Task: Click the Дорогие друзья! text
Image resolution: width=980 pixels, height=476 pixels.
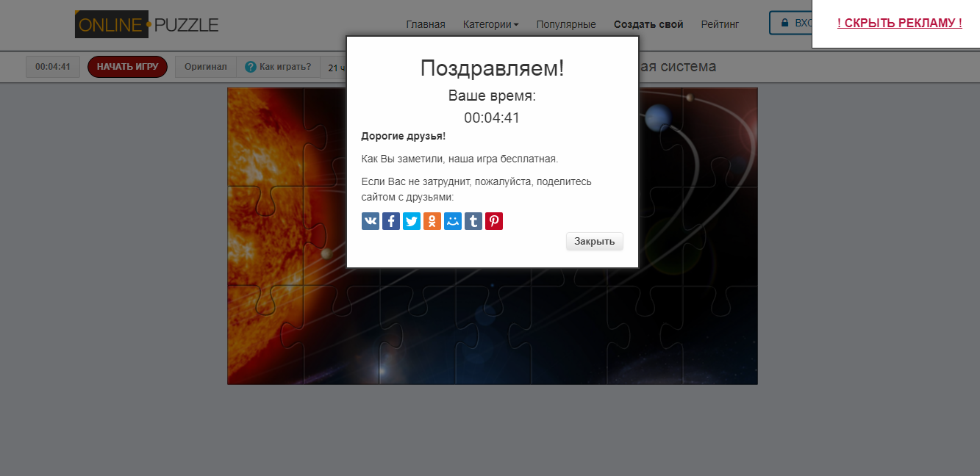Action: (404, 137)
